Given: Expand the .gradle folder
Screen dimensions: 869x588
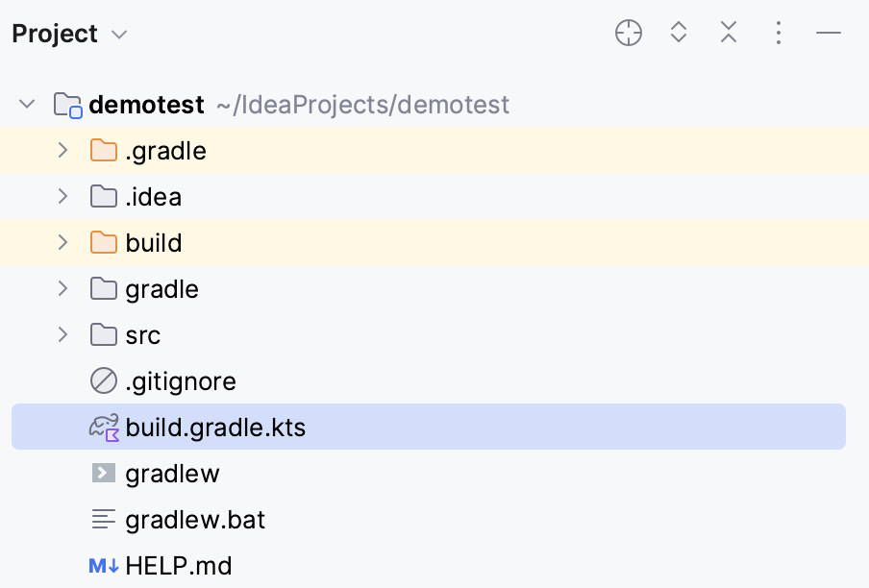Looking at the screenshot, I should pos(62,151).
